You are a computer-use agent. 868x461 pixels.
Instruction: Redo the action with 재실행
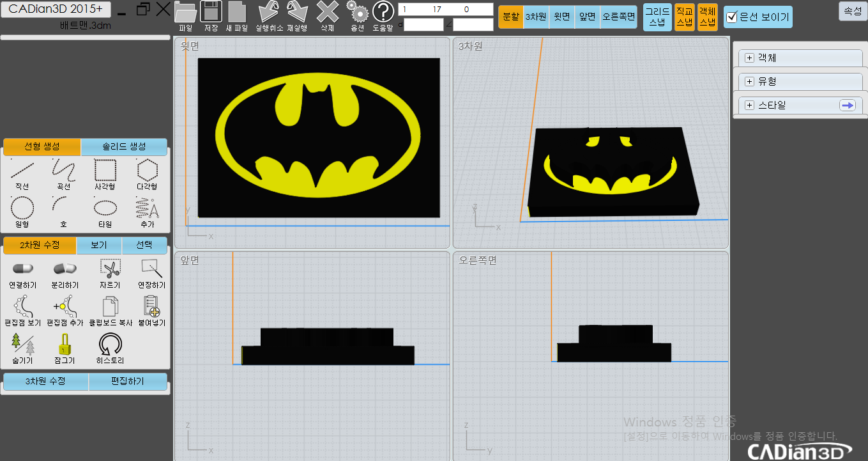pyautogui.click(x=297, y=16)
